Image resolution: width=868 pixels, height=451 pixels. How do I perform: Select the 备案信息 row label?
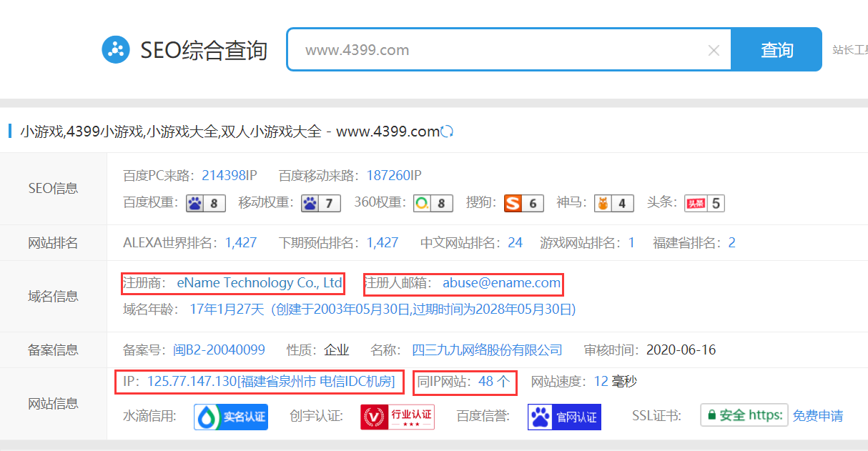[x=53, y=350]
